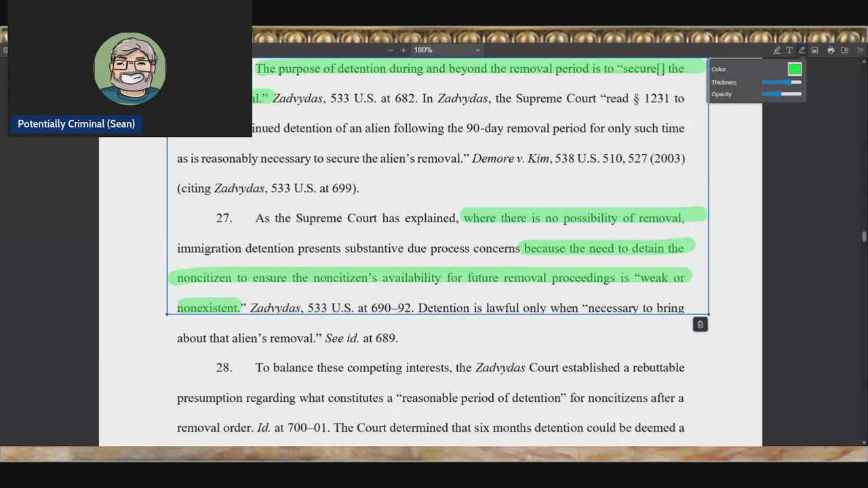Open the green color swatch picker
The height and width of the screenshot is (488, 868).
click(795, 69)
